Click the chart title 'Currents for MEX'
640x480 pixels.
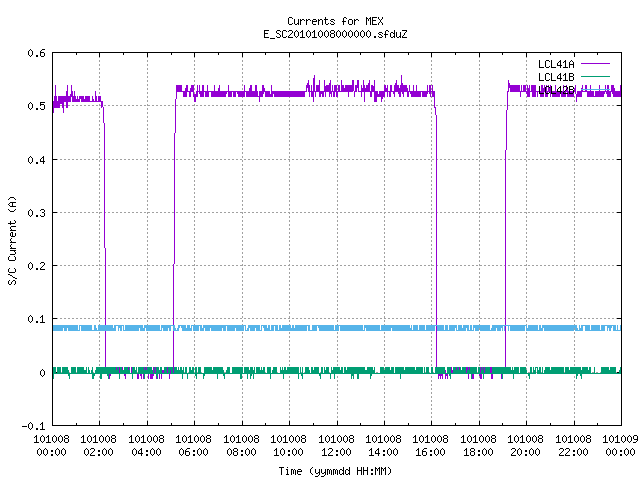pyautogui.click(x=335, y=21)
